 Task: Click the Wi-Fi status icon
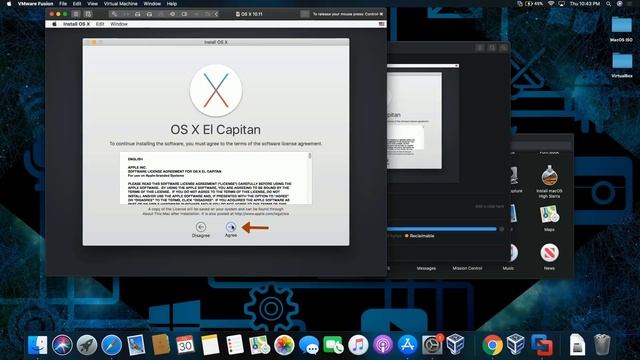click(551, 4)
